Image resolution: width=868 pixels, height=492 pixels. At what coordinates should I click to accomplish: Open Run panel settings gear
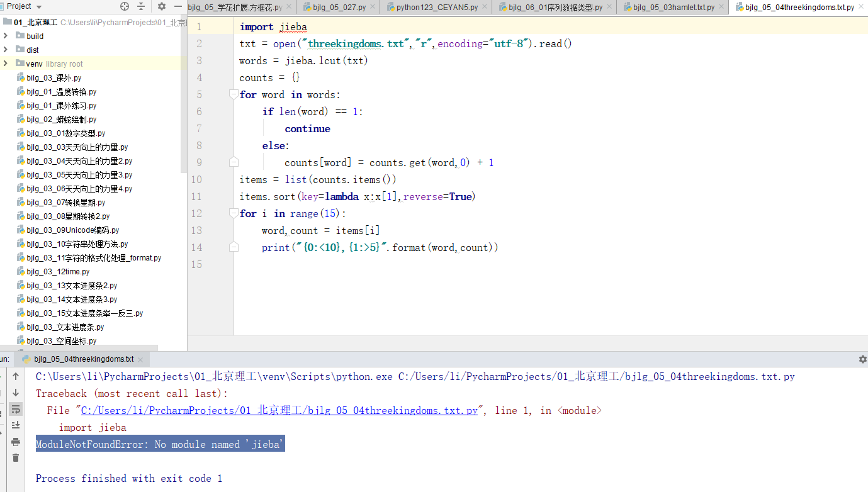coord(863,359)
